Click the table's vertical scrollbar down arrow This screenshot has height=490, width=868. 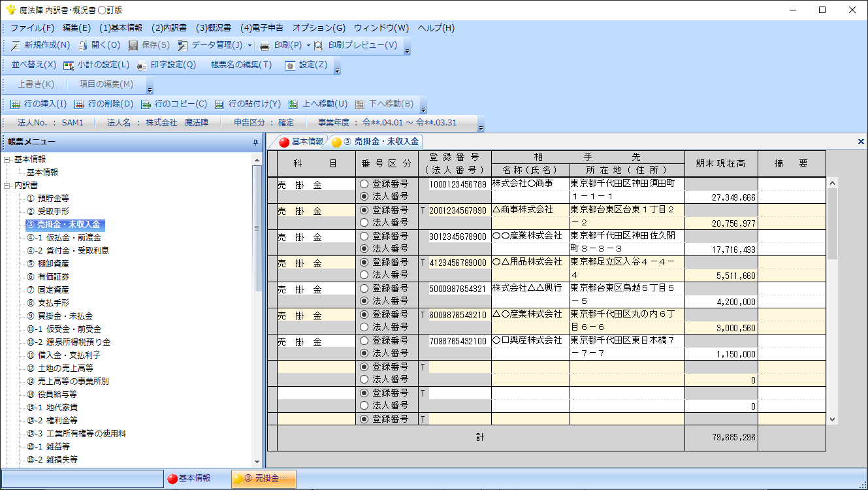(x=833, y=419)
